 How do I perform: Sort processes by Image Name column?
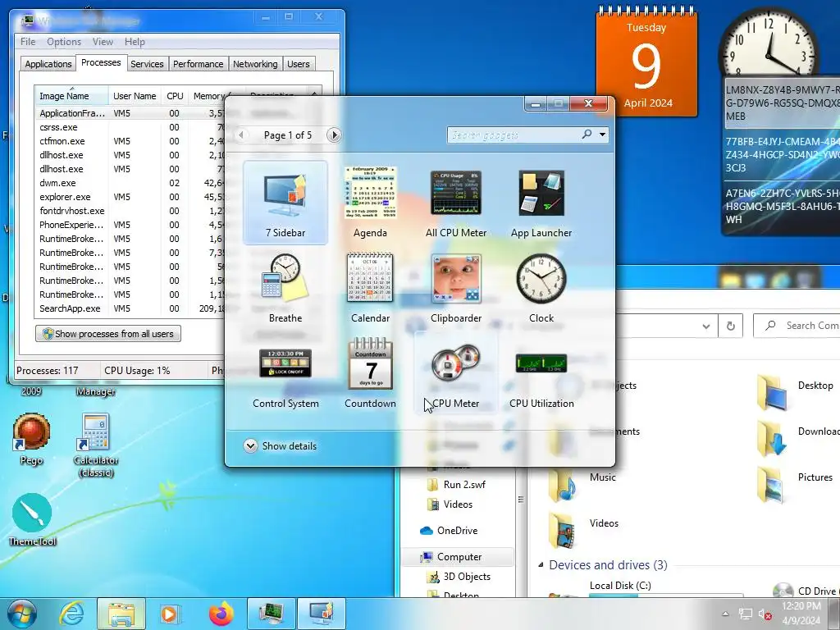point(71,96)
